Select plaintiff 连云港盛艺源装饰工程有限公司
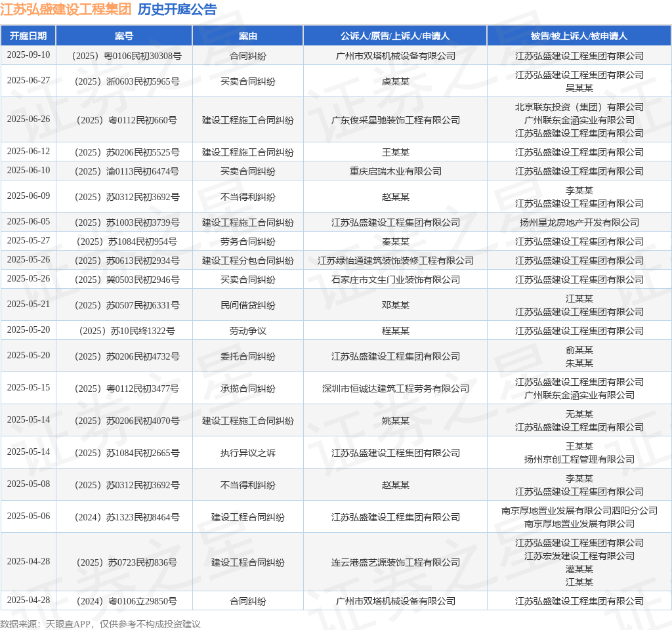Image resolution: width=672 pixels, height=630 pixels. tap(395, 562)
